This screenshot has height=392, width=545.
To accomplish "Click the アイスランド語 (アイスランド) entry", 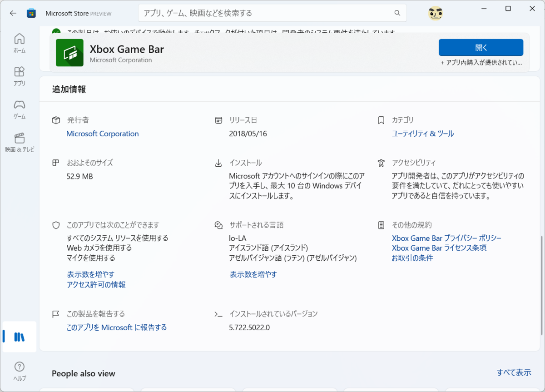I will (268, 248).
